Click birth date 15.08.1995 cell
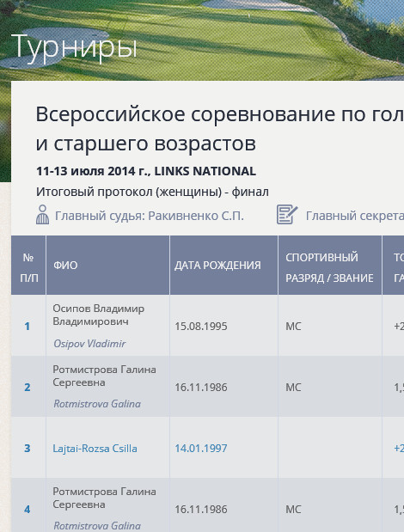This screenshot has width=404, height=532. (x=201, y=326)
